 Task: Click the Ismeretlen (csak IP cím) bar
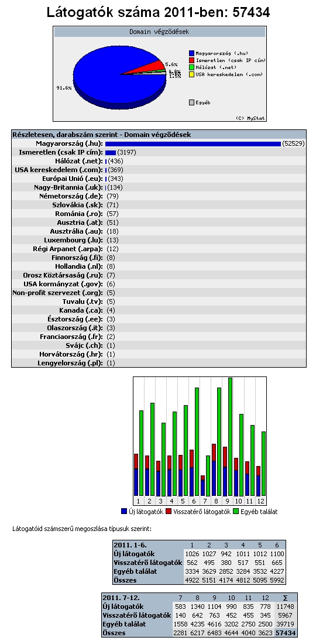(x=111, y=152)
